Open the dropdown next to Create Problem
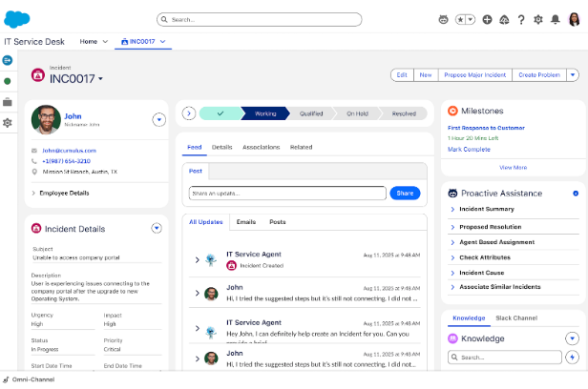This screenshot has width=588, height=389. [573, 74]
